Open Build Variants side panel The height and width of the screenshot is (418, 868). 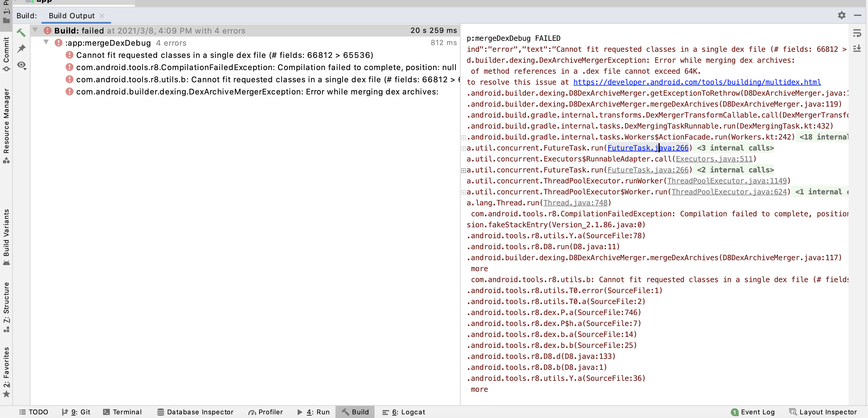click(6, 237)
